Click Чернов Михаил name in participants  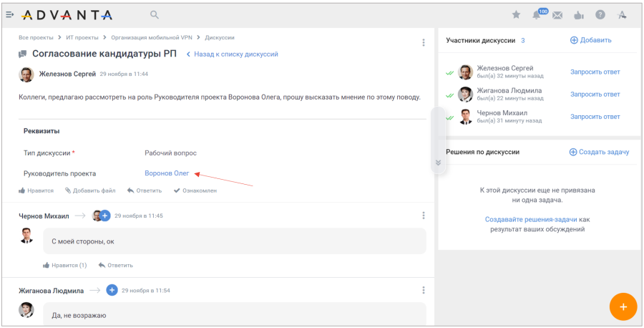(502, 112)
